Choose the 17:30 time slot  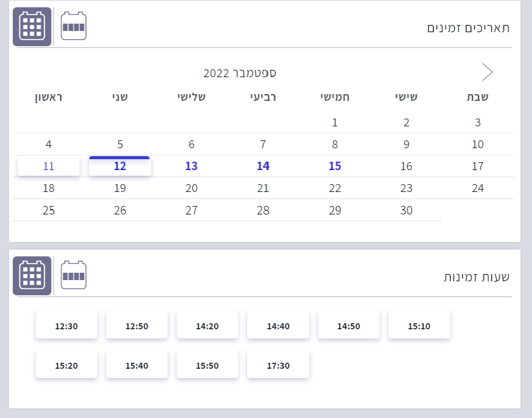pos(278,365)
